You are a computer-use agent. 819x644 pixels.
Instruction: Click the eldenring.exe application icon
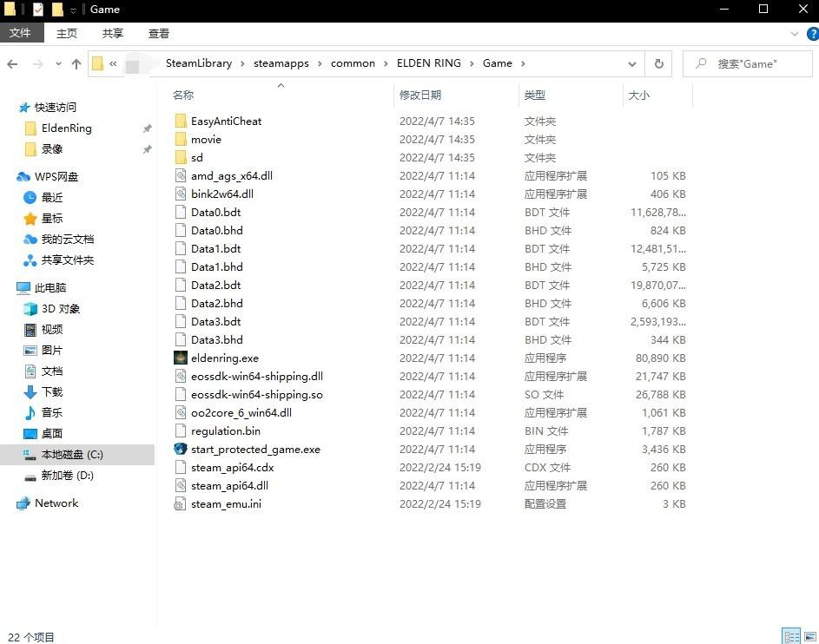(181, 358)
